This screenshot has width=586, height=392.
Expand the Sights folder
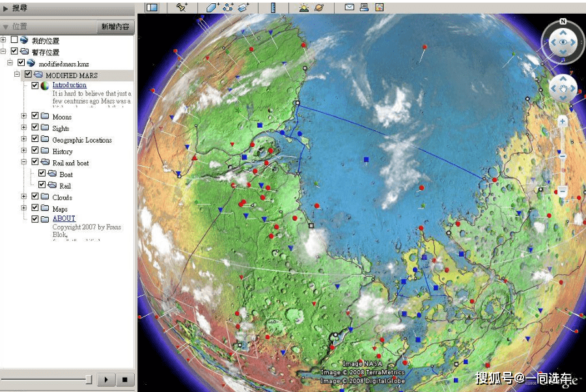[24, 128]
